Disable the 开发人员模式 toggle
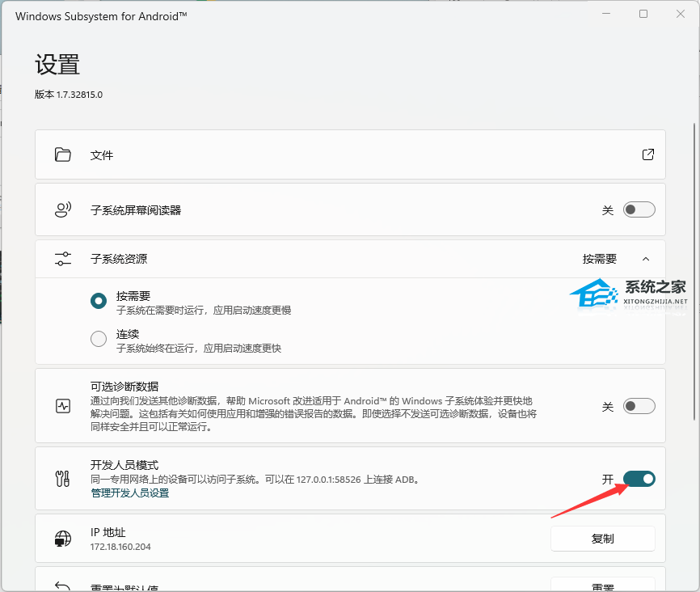This screenshot has width=700, height=592. click(x=639, y=479)
